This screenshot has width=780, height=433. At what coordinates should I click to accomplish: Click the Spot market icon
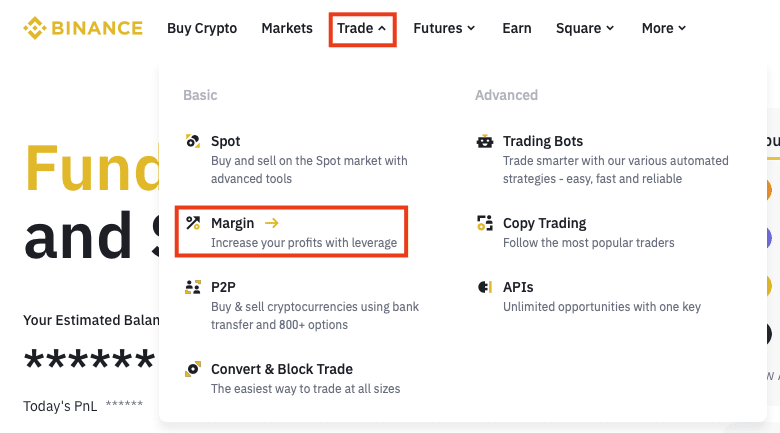pyautogui.click(x=193, y=141)
